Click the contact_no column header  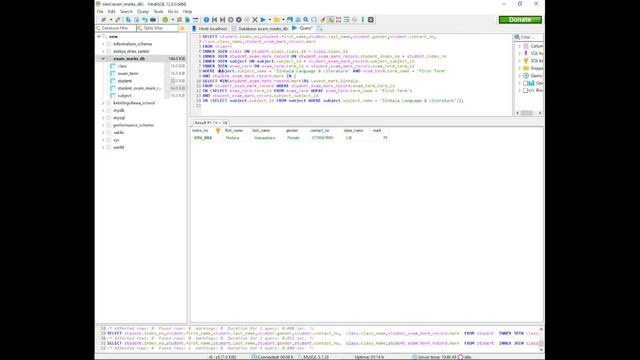coord(320,131)
